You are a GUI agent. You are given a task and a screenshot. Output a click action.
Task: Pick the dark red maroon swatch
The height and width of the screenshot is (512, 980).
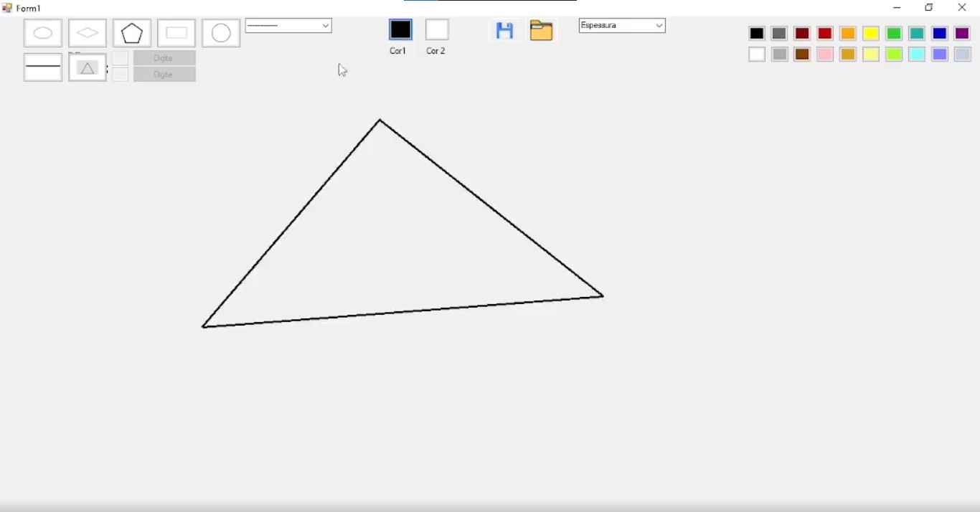[803, 34]
